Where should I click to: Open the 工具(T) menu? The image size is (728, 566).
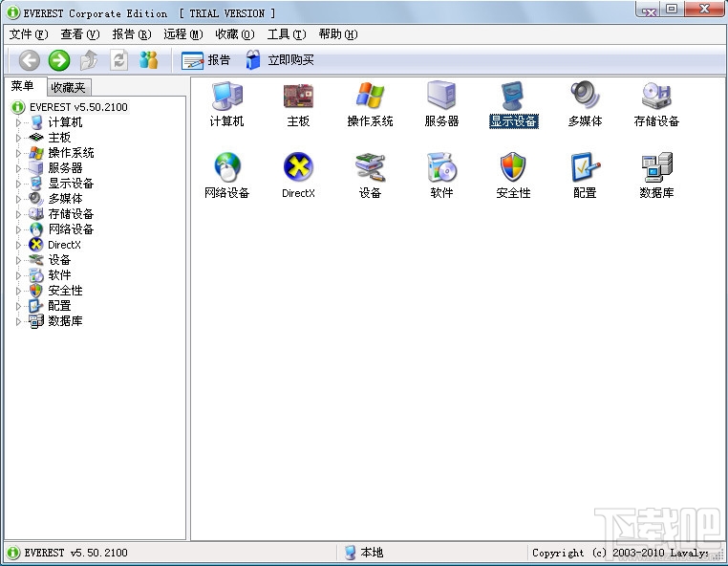click(287, 34)
